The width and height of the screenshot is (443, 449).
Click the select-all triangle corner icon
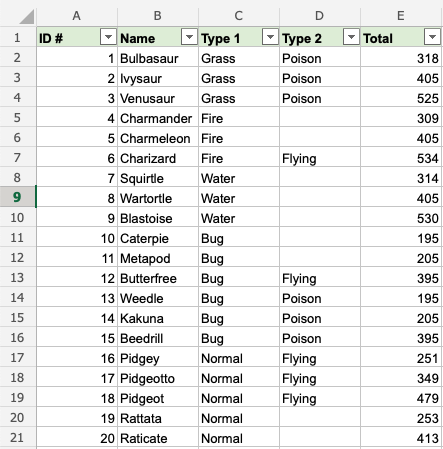(x=27, y=17)
